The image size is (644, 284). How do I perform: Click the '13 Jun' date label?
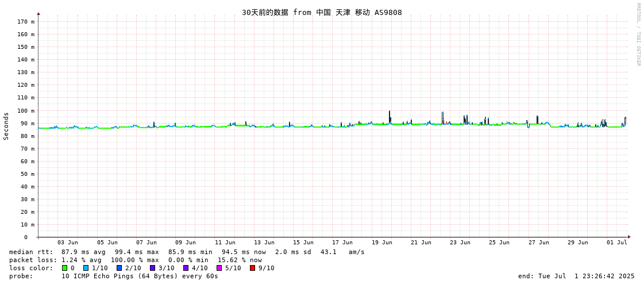(264, 243)
